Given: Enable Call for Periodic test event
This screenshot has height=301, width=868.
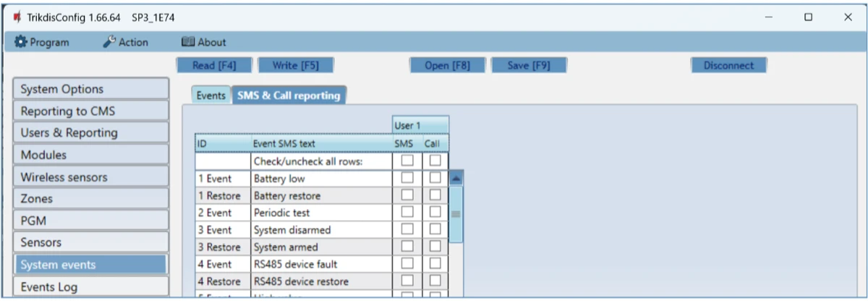Looking at the screenshot, I should point(435,212).
